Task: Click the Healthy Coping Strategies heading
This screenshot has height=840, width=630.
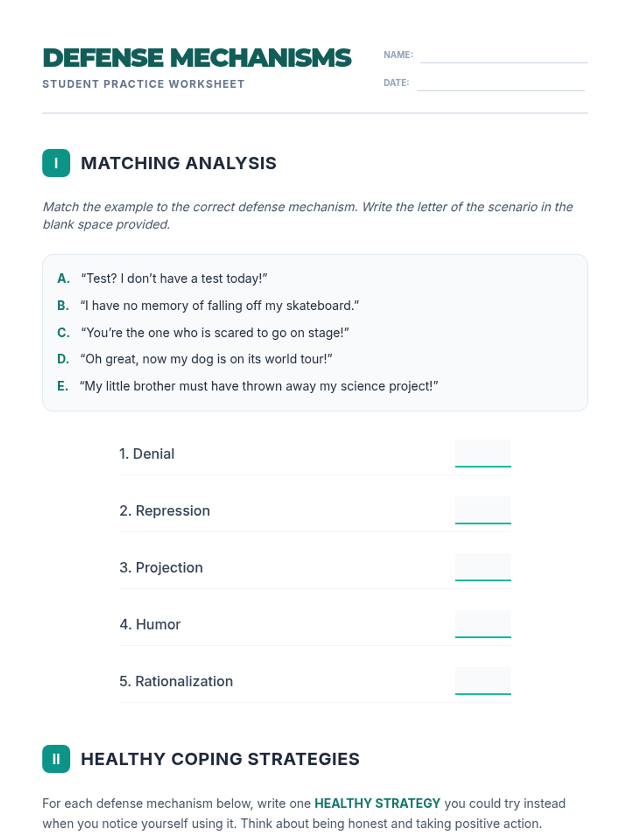Action: [220, 759]
